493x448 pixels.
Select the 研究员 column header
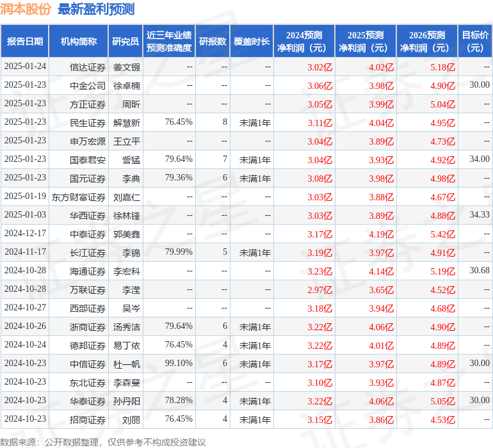(x=125, y=42)
